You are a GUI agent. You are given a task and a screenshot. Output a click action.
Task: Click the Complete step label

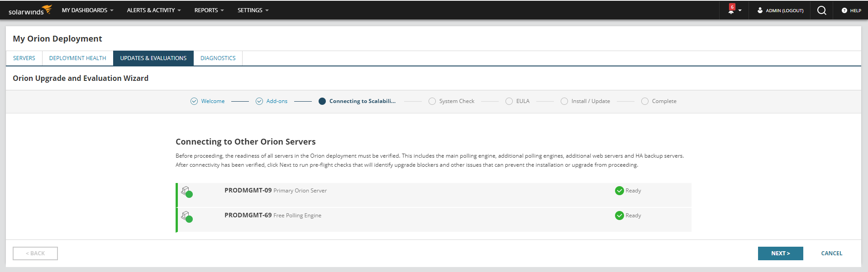coord(664,101)
